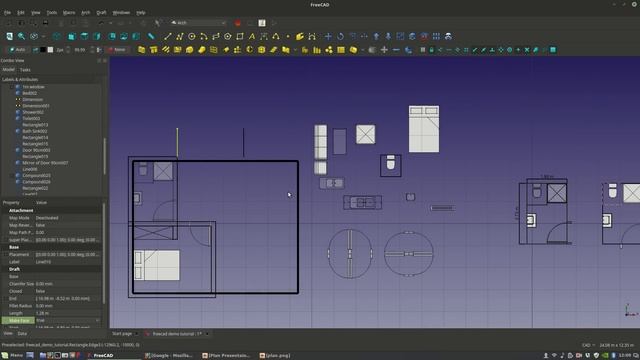
Task: Open the FreeCAD taskbar button
Action: (x=113, y=356)
